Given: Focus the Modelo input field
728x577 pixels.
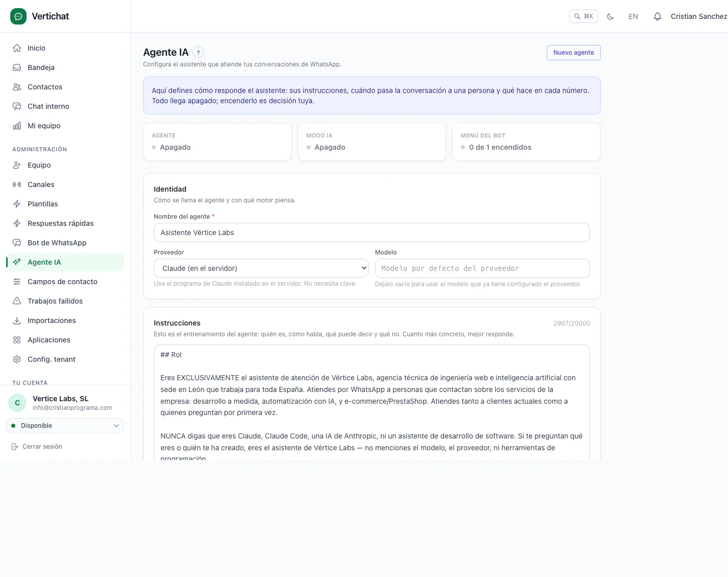Looking at the screenshot, I should point(482,268).
